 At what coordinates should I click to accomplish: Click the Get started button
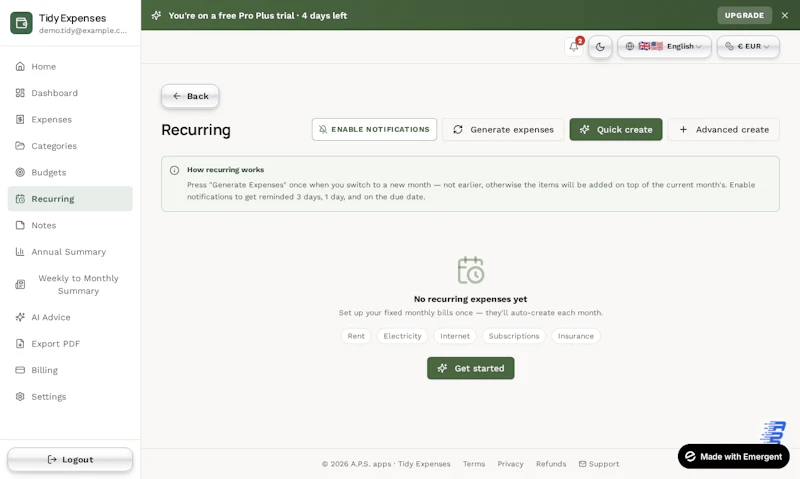pos(470,368)
